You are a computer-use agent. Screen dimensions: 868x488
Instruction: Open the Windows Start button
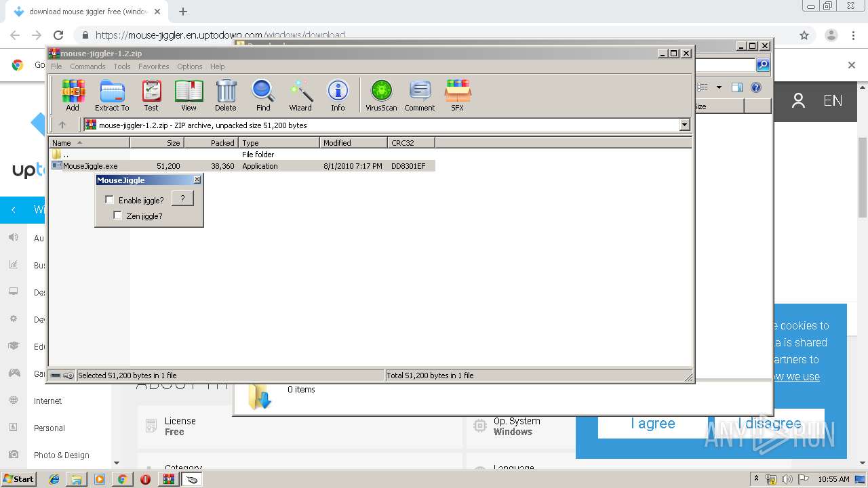pos(18,479)
